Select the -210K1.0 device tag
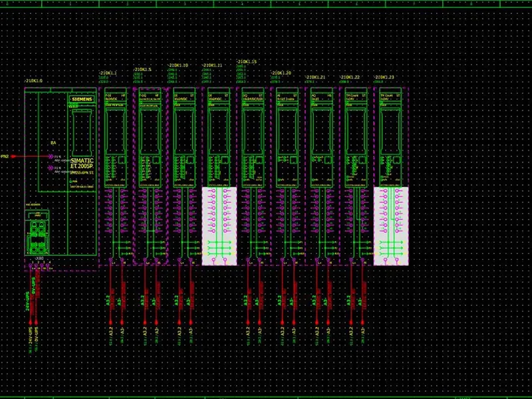 pos(34,81)
